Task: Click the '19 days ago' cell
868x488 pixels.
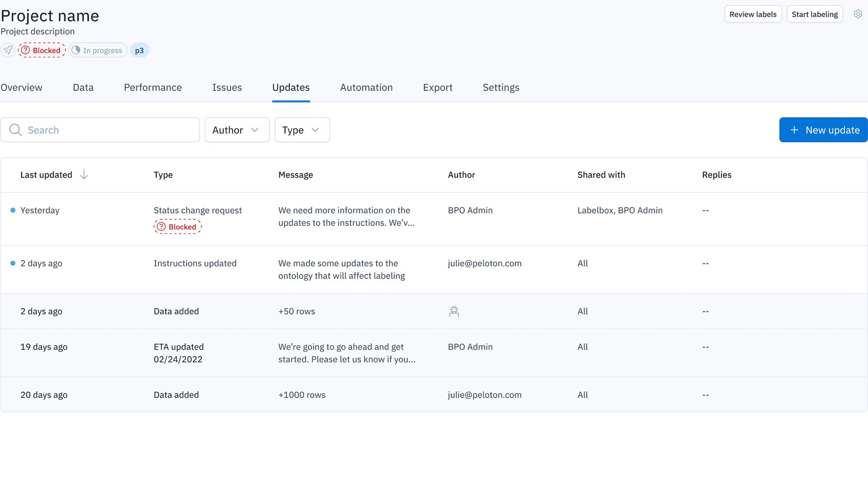Action: click(x=44, y=347)
